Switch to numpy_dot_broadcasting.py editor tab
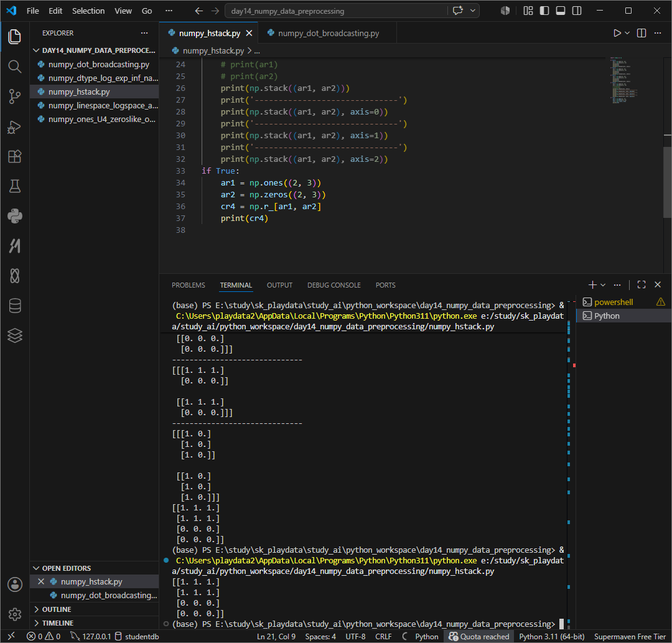 point(328,33)
